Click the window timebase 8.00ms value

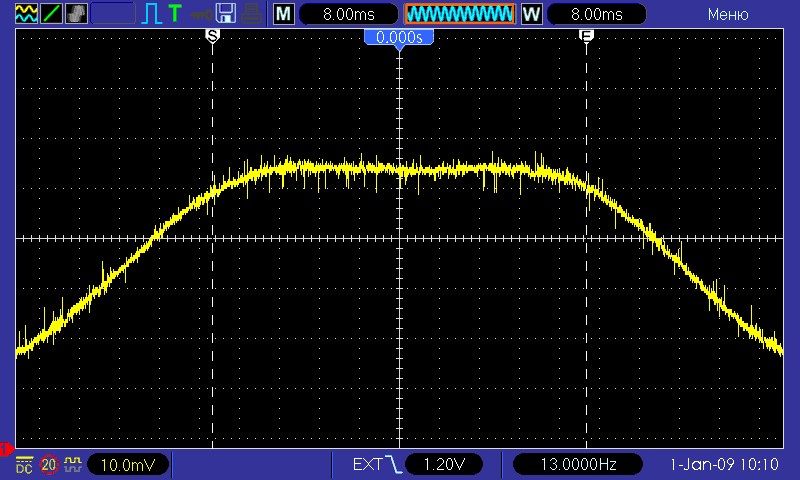pos(596,14)
